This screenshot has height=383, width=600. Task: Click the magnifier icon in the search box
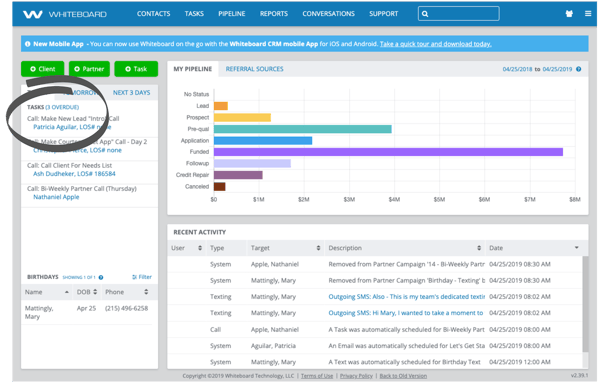[425, 14]
